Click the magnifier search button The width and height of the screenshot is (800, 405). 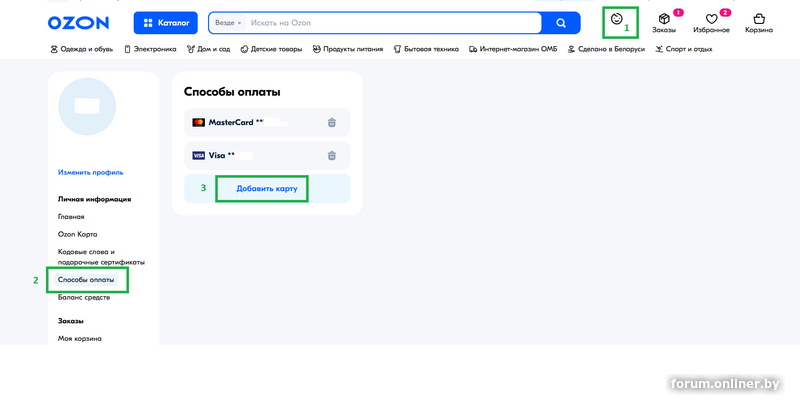coord(561,23)
